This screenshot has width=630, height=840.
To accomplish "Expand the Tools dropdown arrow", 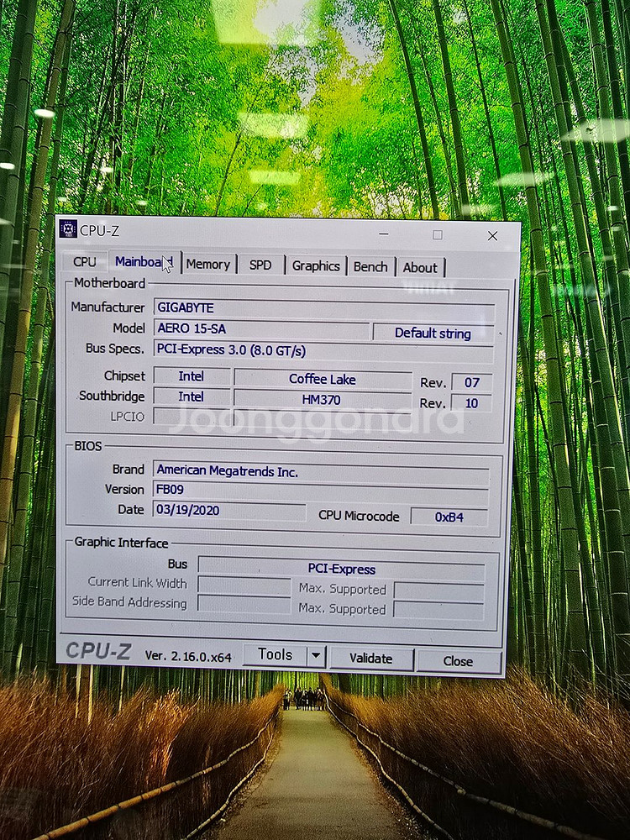I will click(x=316, y=656).
